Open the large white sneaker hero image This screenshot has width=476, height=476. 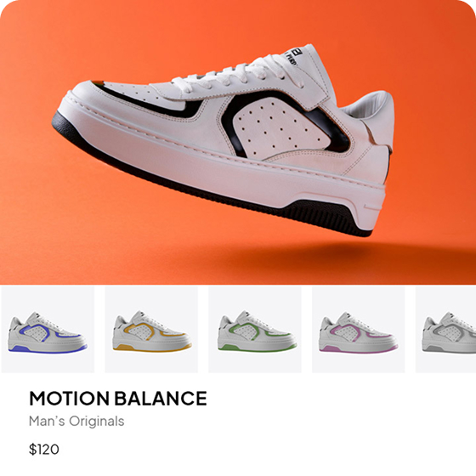pyautogui.click(x=238, y=142)
